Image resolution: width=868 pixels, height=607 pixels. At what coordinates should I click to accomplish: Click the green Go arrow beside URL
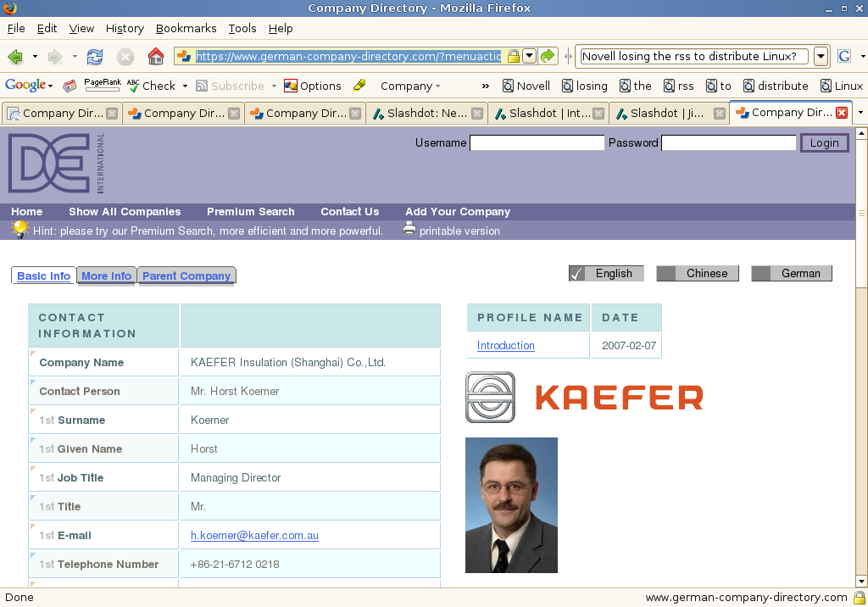548,57
